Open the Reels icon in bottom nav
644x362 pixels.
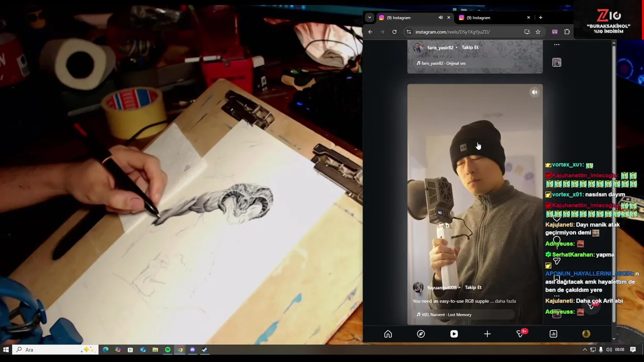[454, 334]
